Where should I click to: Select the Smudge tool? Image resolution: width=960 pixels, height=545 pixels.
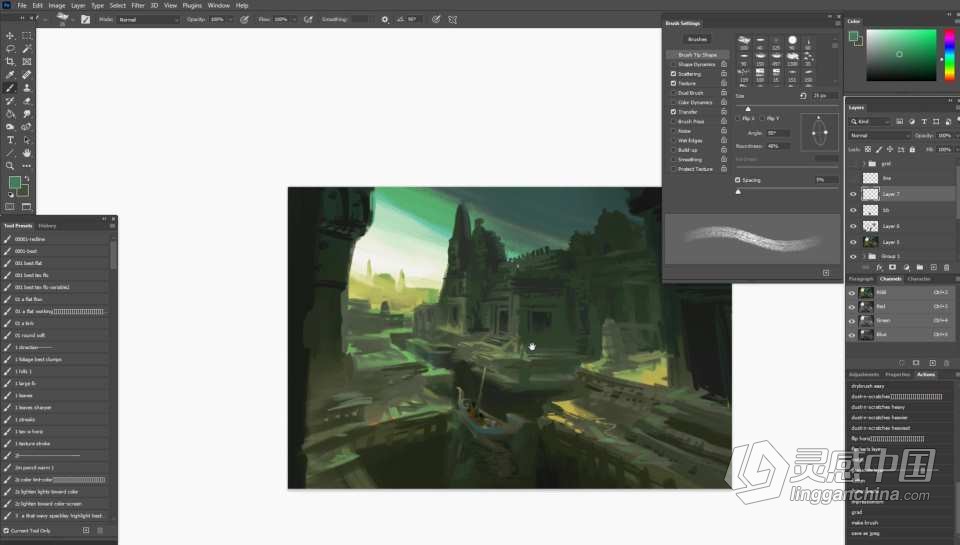(26, 114)
